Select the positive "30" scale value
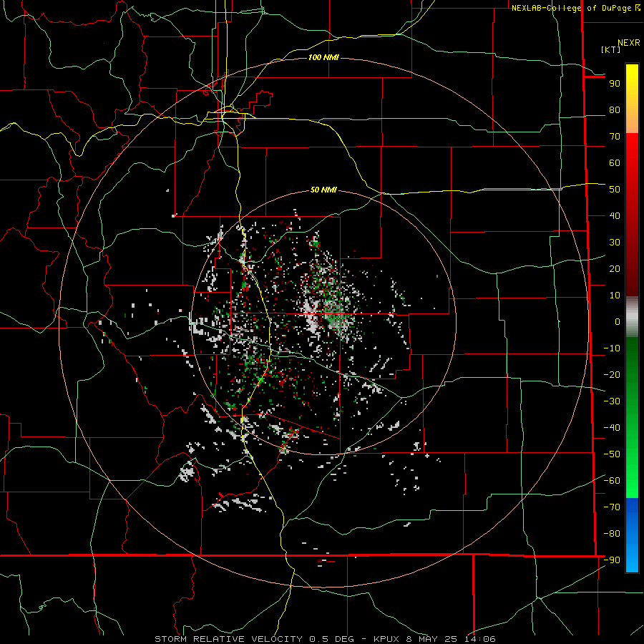The height and width of the screenshot is (644, 644). coord(615,243)
